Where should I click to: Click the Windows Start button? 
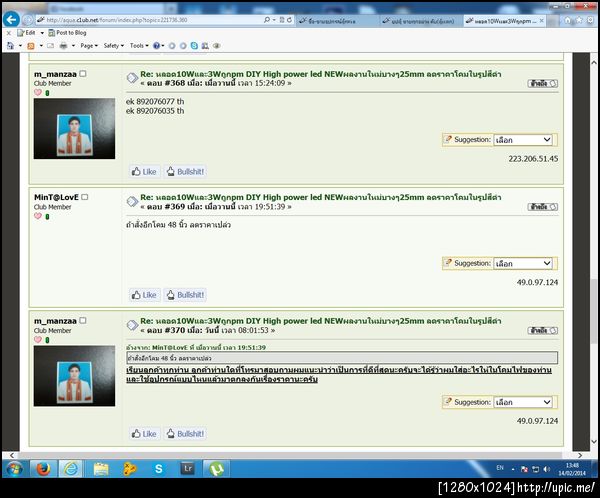[x=15, y=469]
